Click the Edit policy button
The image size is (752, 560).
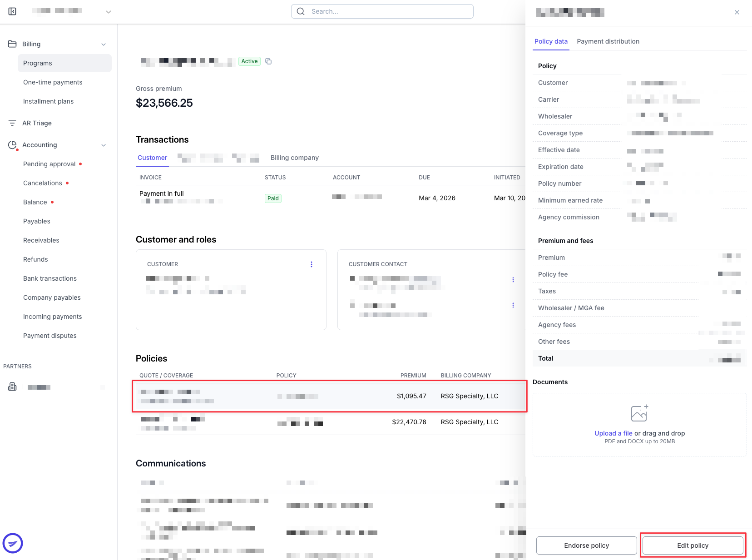tap(693, 545)
